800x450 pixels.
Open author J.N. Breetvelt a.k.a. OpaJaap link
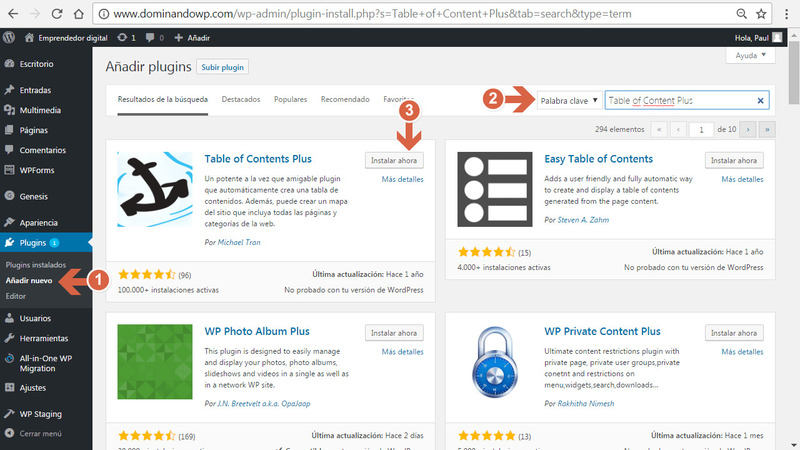pos(264,404)
